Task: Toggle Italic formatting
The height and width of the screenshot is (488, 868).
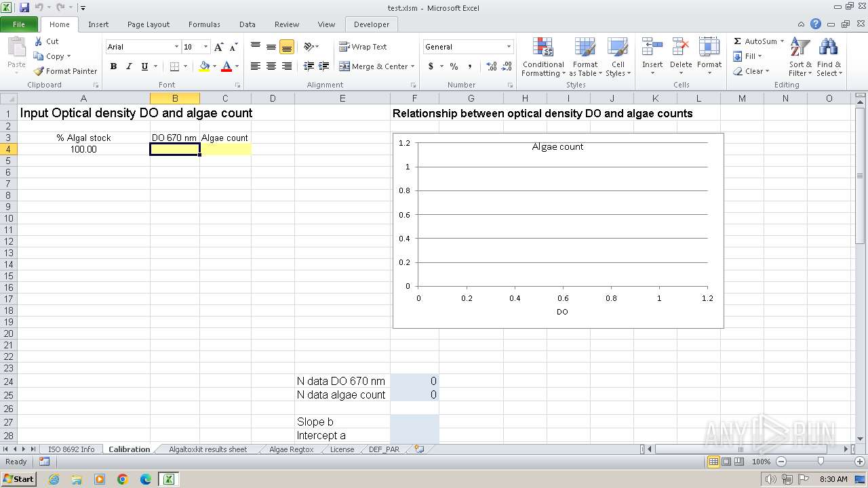Action: [x=129, y=66]
